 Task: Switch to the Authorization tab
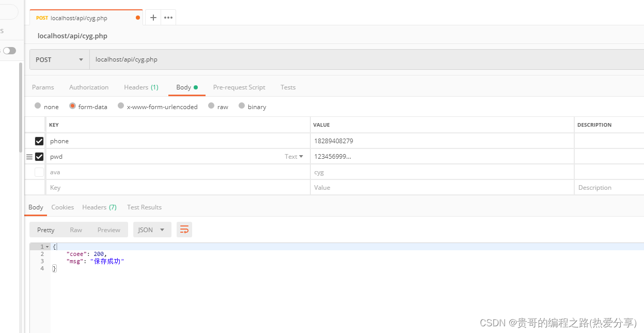click(x=89, y=87)
